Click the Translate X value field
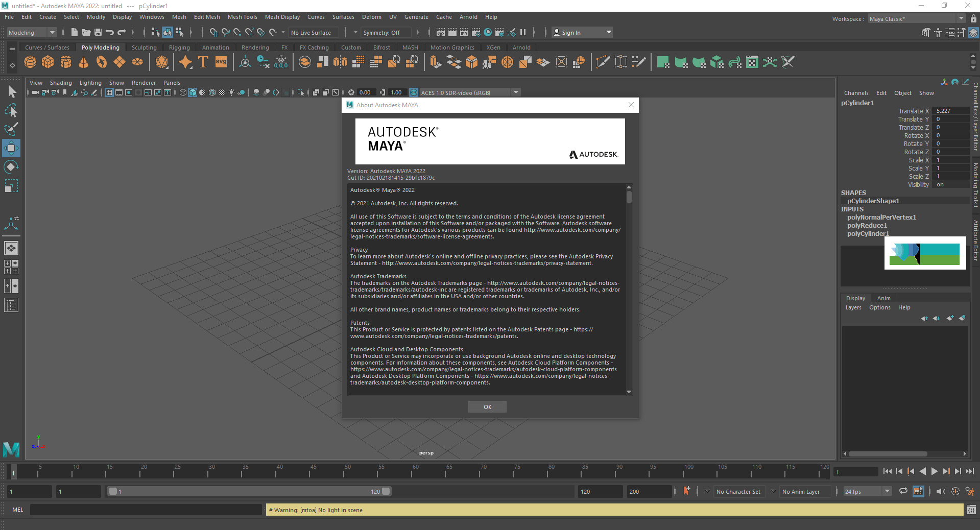980x530 pixels. coord(950,111)
